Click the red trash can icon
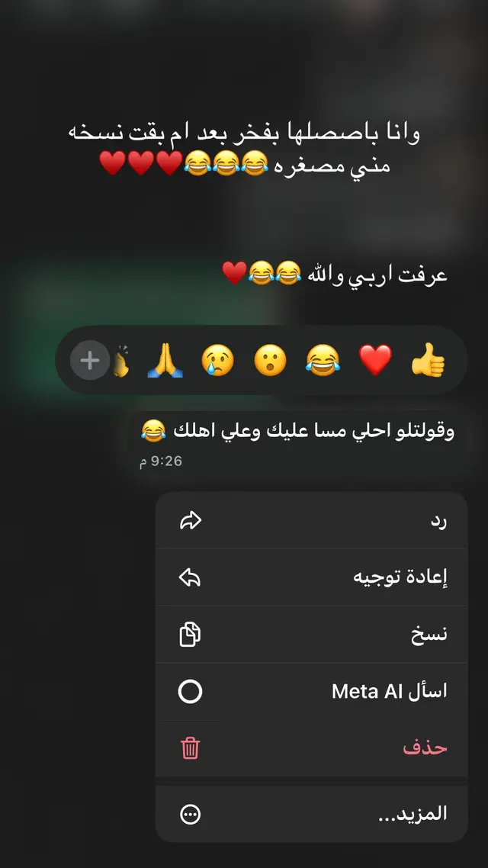488x868 pixels. pyautogui.click(x=191, y=749)
